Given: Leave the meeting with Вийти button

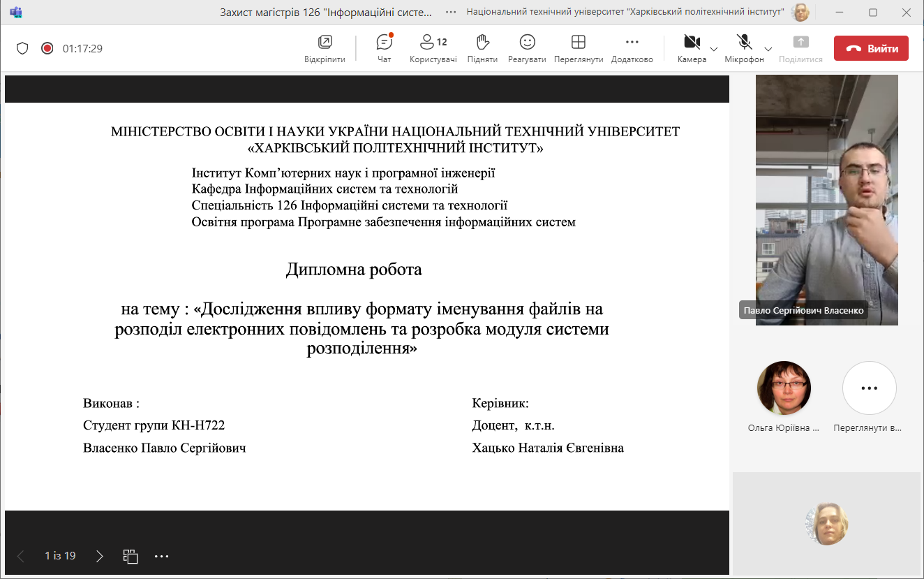Looking at the screenshot, I should point(870,48).
